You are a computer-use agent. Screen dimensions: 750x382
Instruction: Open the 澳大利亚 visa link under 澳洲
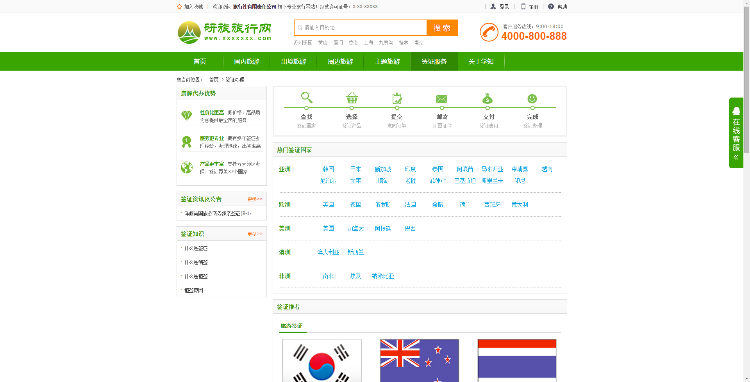pyautogui.click(x=328, y=252)
